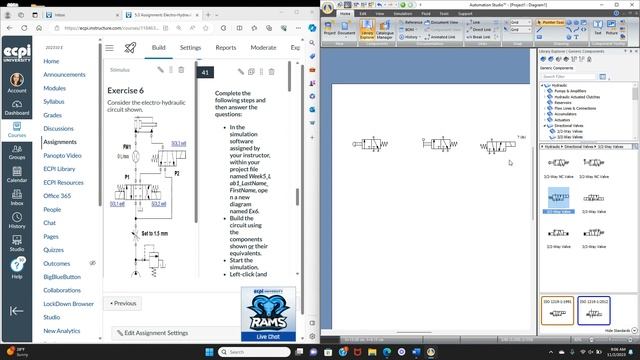Select the ISO 1219-1:2012 symbol standard
Screen dimensions: 640x360
(594, 311)
